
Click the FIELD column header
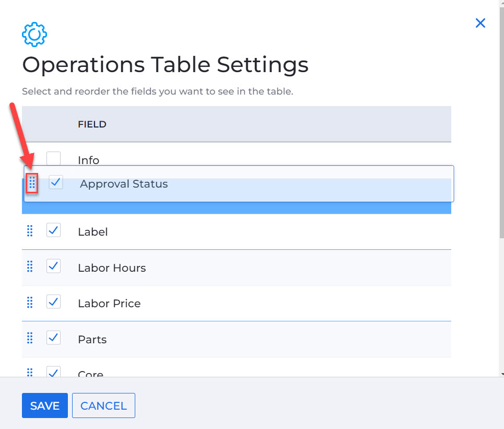point(92,124)
